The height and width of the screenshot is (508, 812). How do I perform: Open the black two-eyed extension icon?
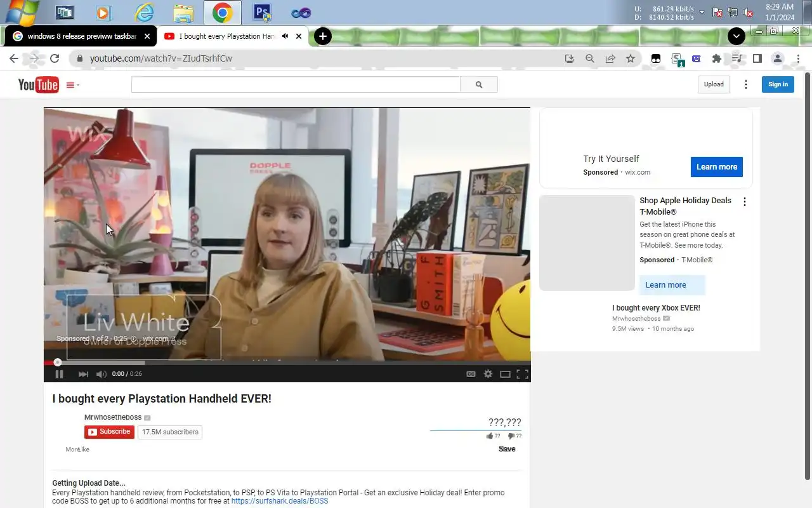656,58
